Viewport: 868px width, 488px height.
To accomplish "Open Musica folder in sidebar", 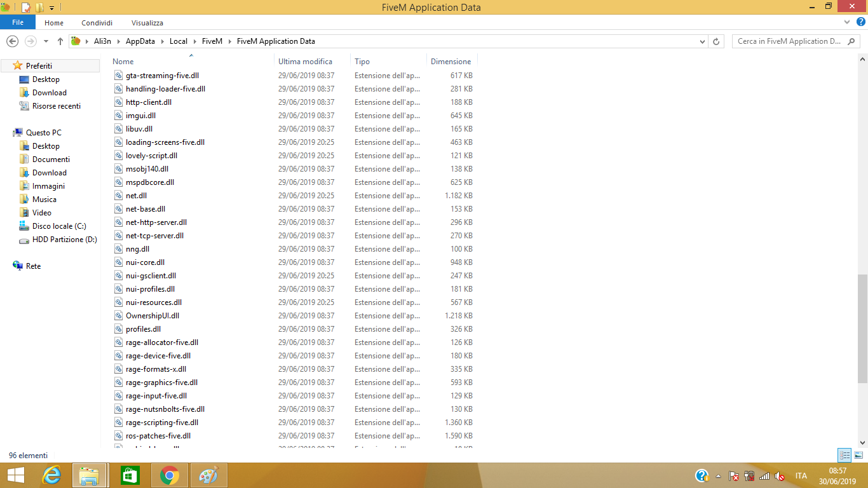I will point(44,200).
